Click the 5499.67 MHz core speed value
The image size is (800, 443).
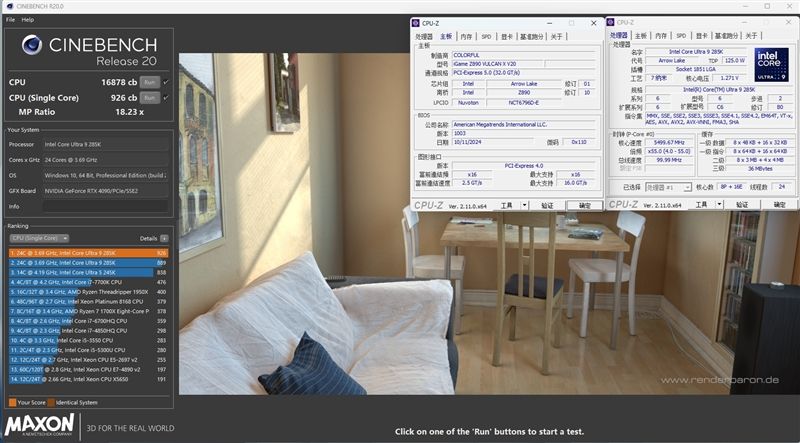[x=669, y=143]
